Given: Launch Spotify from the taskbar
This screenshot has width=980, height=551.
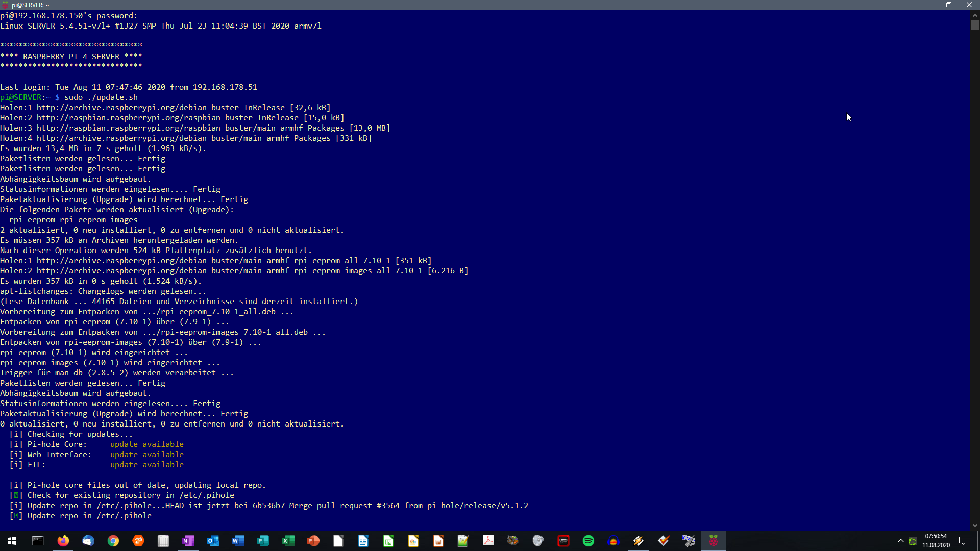Looking at the screenshot, I should (588, 541).
